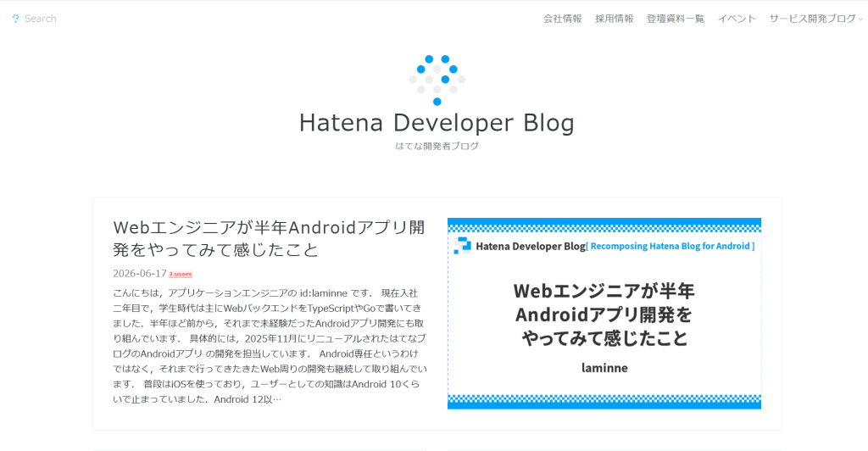Viewport: 868px width, 451px height.
Task: Expand the サービス開発ブログ dropdown
Action: [816, 19]
